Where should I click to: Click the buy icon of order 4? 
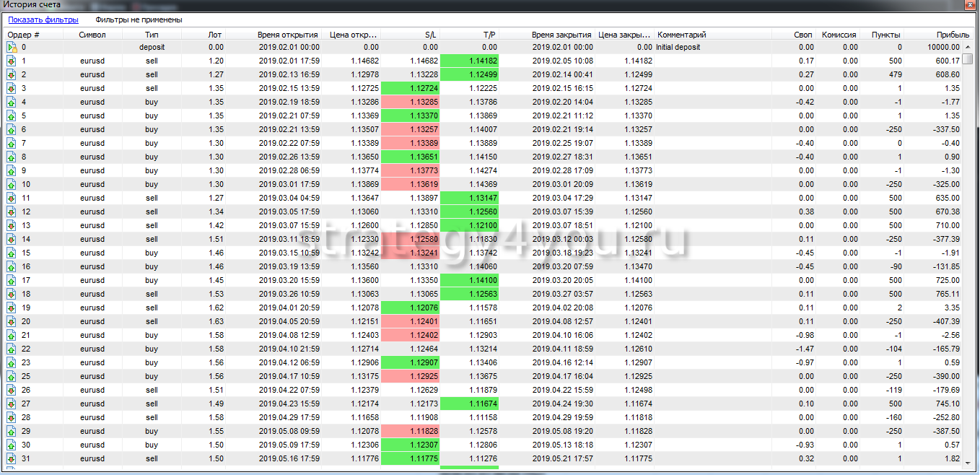tap(12, 103)
